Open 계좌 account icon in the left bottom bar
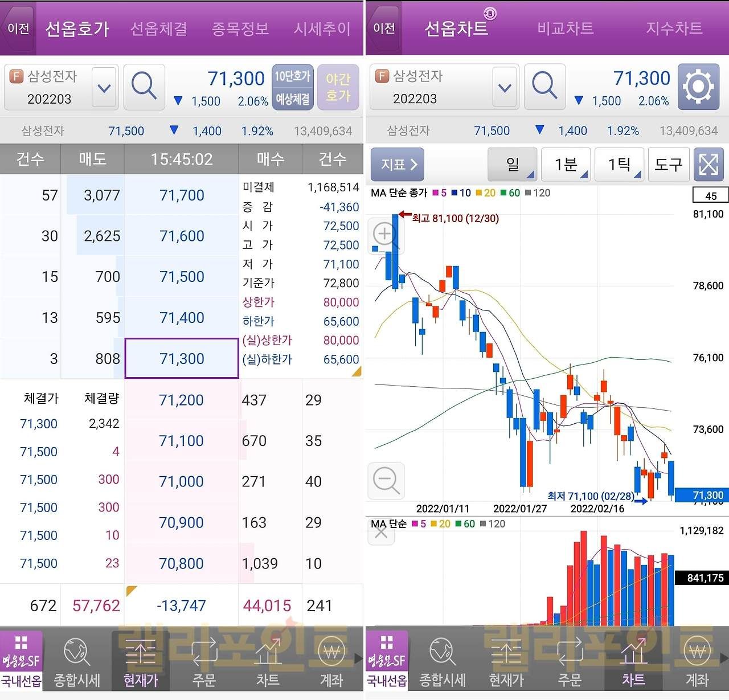The width and height of the screenshot is (729, 700). pyautogui.click(x=331, y=661)
